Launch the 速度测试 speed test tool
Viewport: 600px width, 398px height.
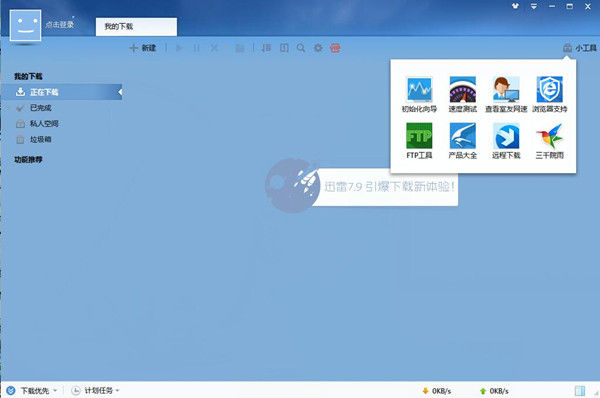pos(463,95)
